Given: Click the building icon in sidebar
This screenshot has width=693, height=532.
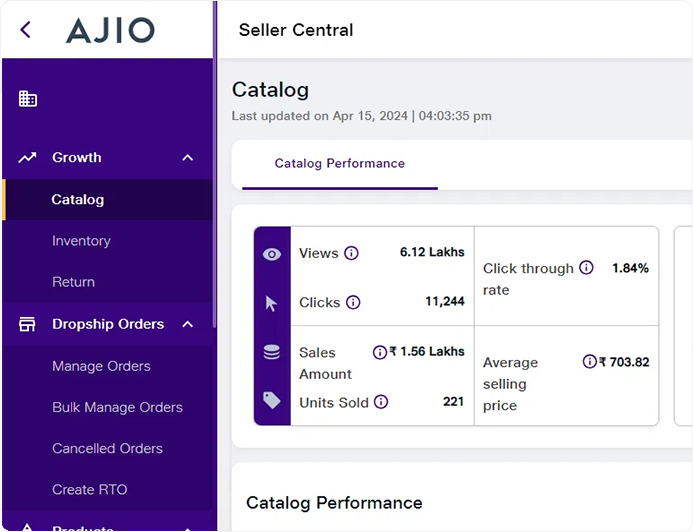Looking at the screenshot, I should click(28, 99).
